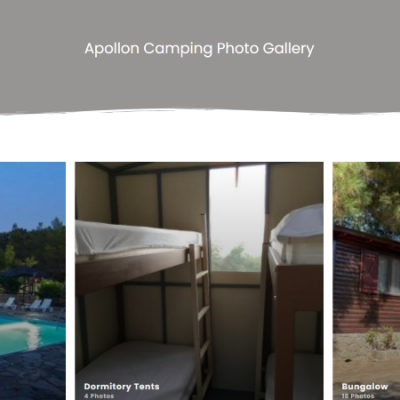
Task: Click the red shutter on bungalow
Action: click(x=368, y=271)
